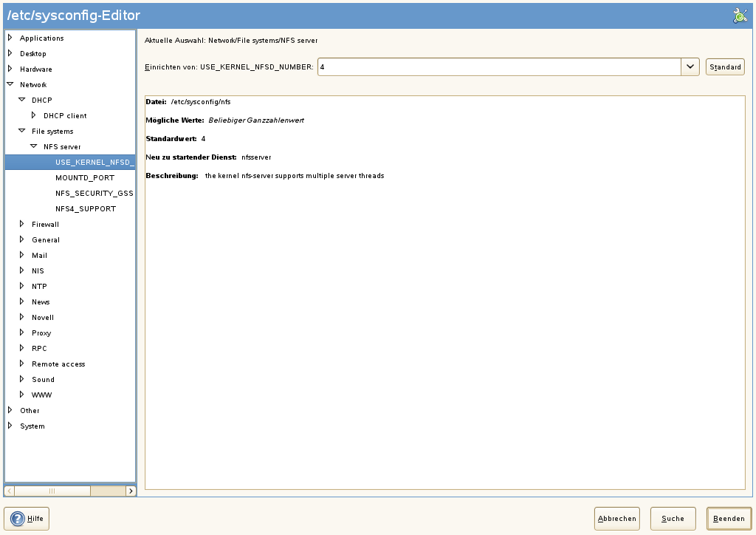Expand the System tree node
The width and height of the screenshot is (756, 535).
[x=10, y=426]
